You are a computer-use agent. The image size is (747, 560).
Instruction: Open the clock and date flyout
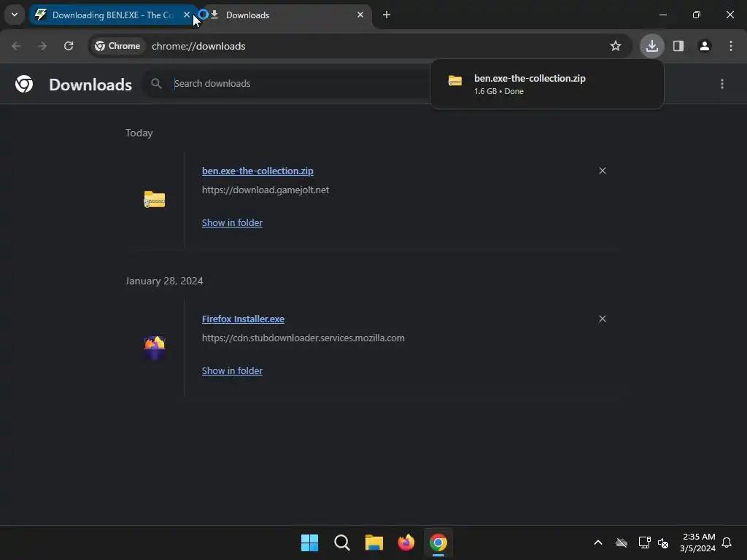pyautogui.click(x=697, y=542)
